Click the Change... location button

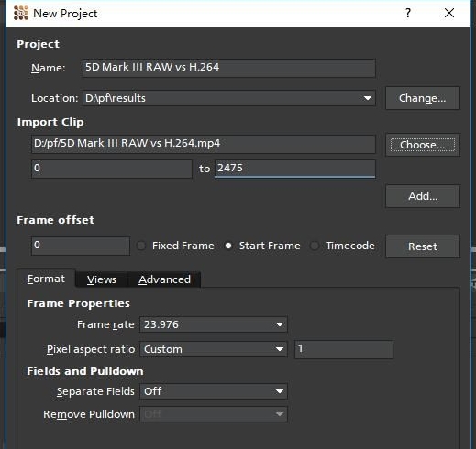(423, 98)
